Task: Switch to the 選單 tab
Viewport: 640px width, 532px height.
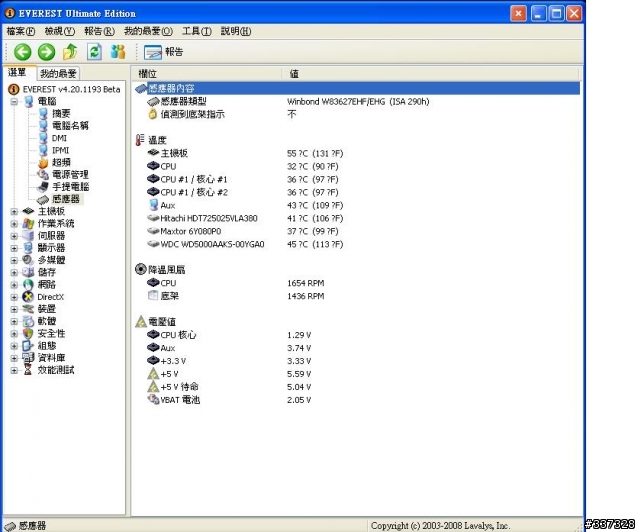Action: (x=18, y=73)
